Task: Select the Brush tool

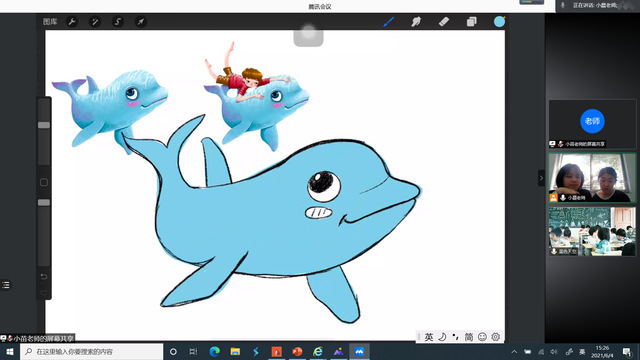Action: click(389, 22)
